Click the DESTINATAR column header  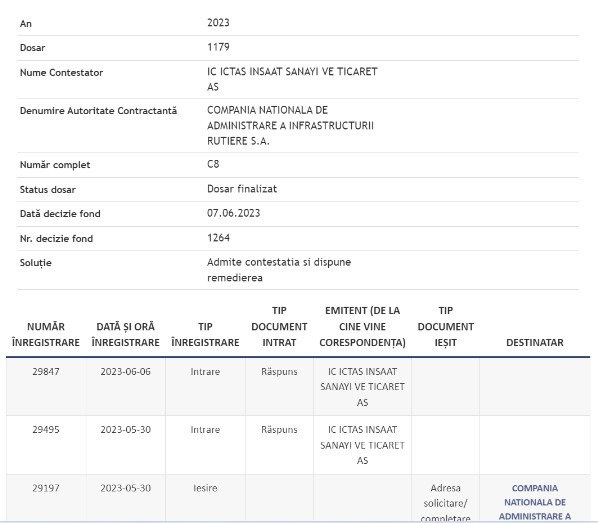535,343
